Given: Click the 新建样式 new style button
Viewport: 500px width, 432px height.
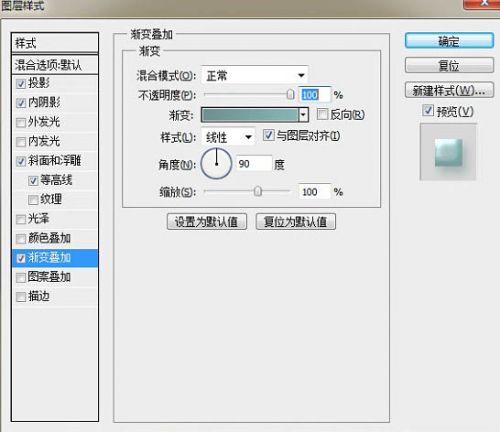Looking at the screenshot, I should coord(449,90).
